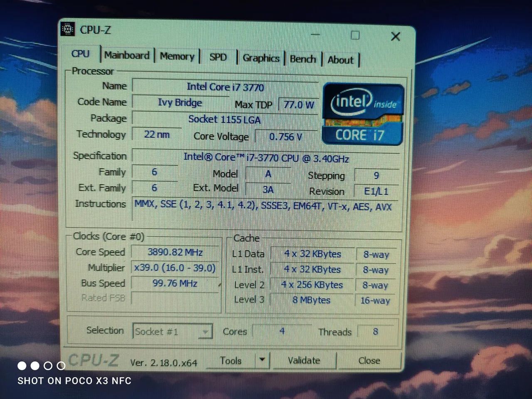Click the 'Clocks (Core #0)' group label

tap(108, 236)
